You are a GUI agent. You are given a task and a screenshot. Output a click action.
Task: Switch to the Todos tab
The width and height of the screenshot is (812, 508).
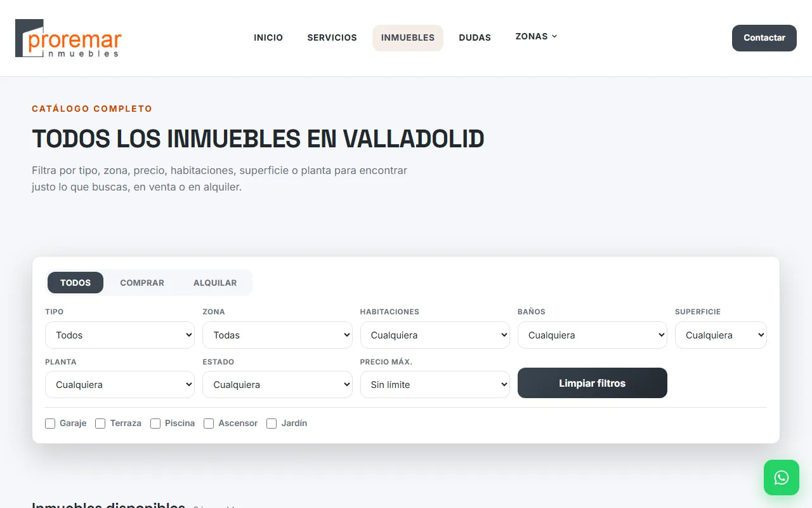click(x=75, y=283)
